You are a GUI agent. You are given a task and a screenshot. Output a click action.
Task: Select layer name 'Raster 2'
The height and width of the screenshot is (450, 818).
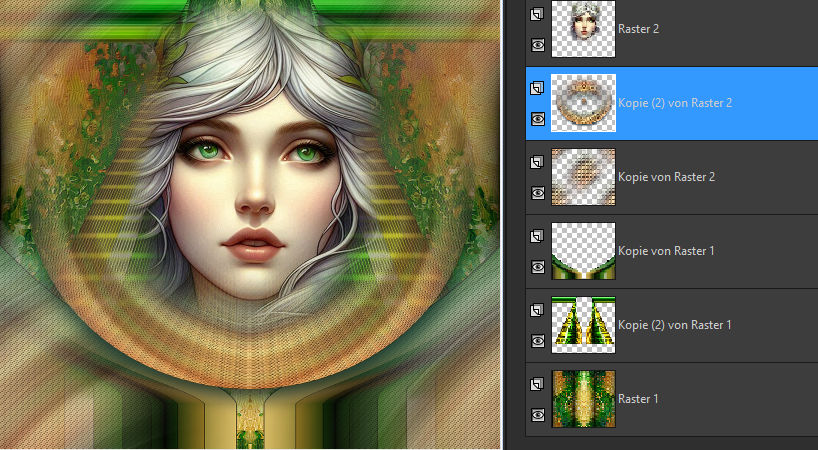tap(638, 29)
